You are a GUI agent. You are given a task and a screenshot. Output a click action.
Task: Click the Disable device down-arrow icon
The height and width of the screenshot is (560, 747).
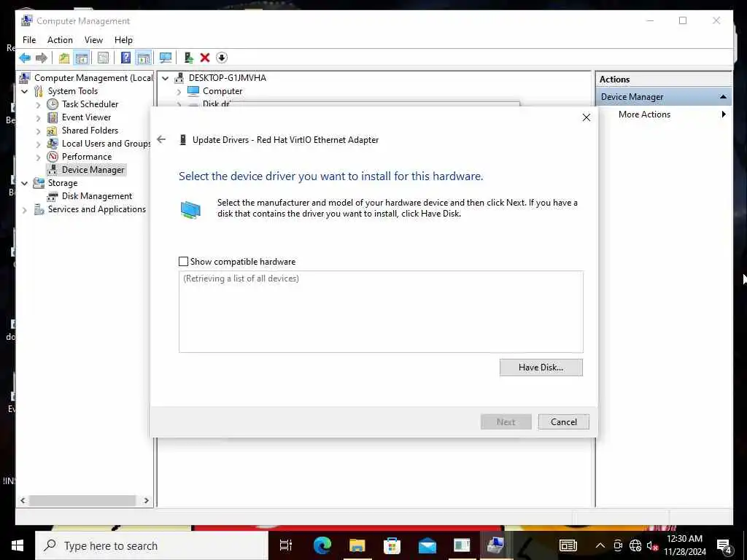point(222,58)
